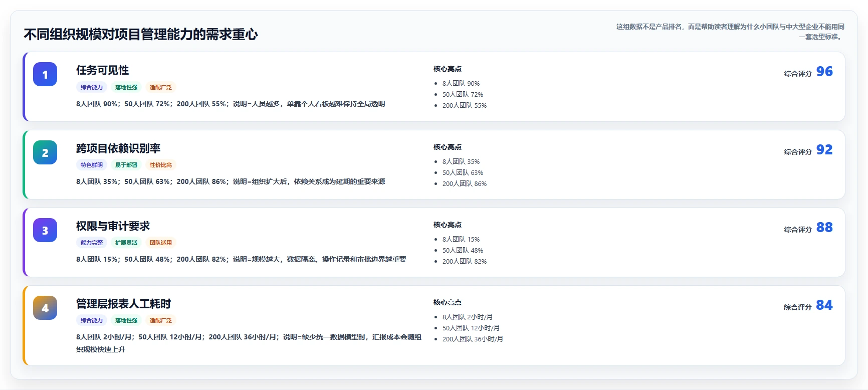
Task: Click the 200人团队 55% bullet
Action: (465, 106)
